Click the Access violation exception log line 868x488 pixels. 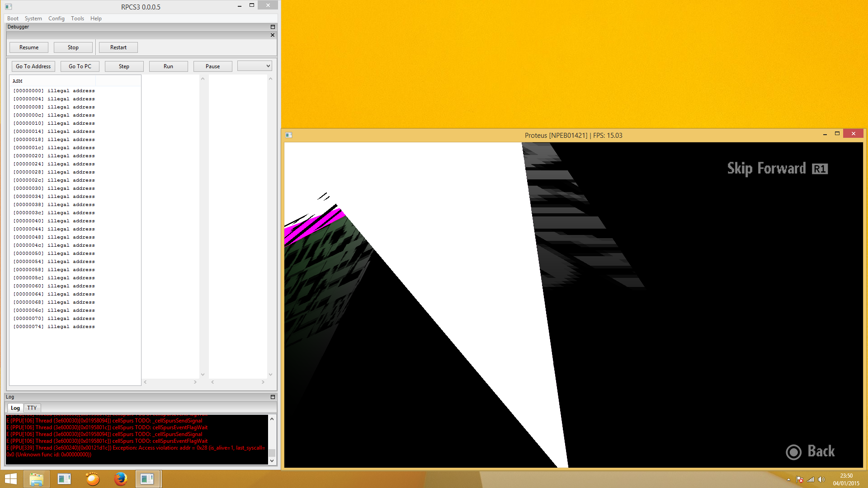pyautogui.click(x=136, y=451)
